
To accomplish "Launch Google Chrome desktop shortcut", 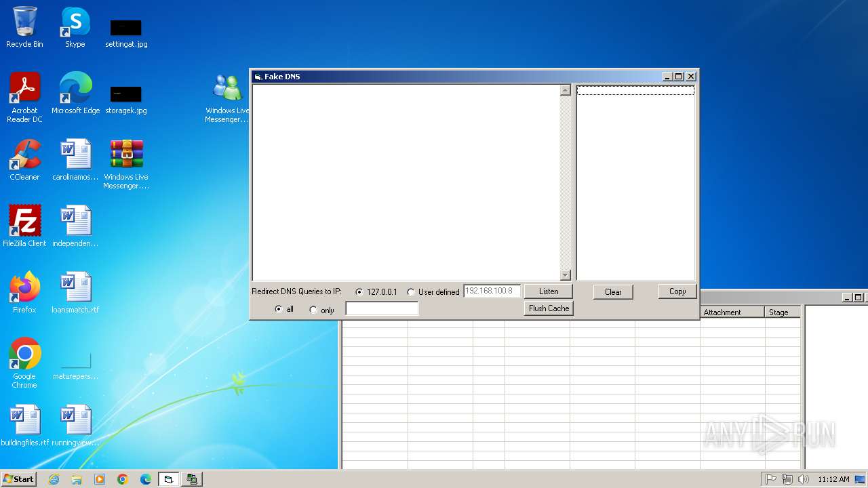I will click(24, 363).
